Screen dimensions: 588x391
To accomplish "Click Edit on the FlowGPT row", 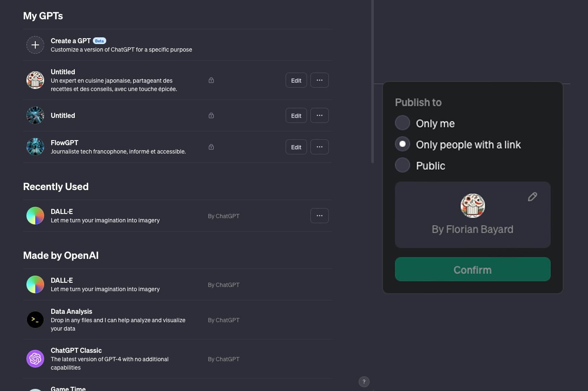I will (296, 147).
